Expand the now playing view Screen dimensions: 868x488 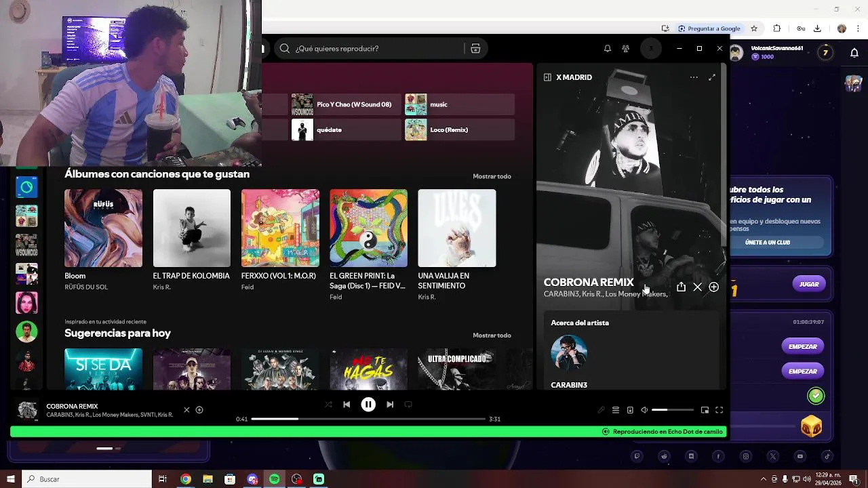pos(712,77)
